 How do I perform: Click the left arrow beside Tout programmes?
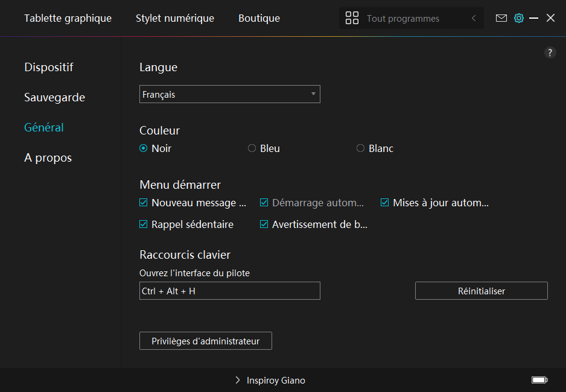coord(474,18)
